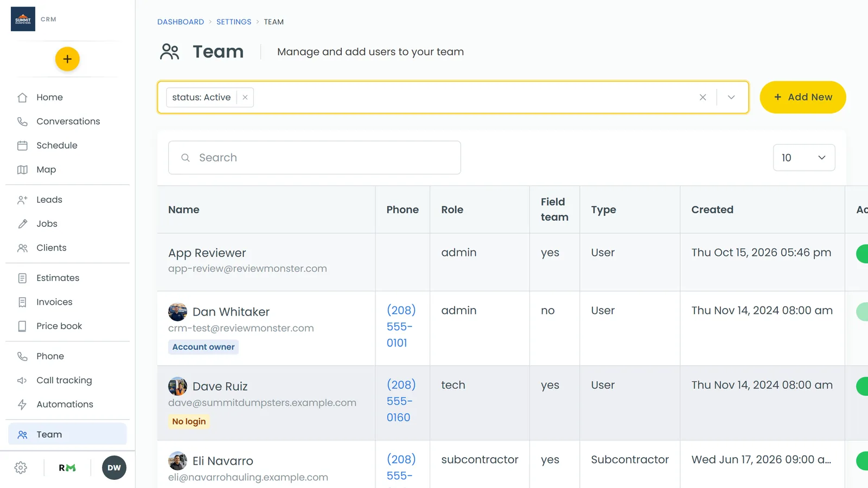Click the RM ReviewMonster logo icon

coord(67,468)
